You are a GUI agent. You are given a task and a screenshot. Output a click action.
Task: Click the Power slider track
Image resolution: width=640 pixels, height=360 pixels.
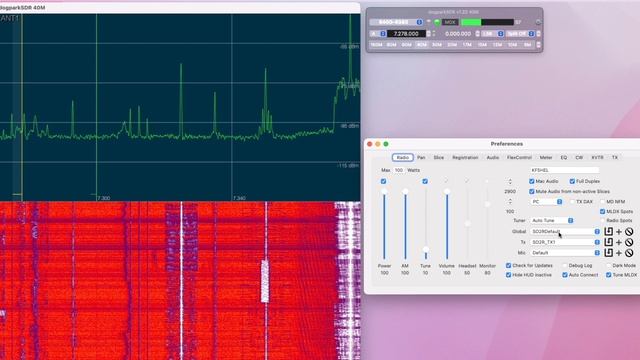pyautogui.click(x=384, y=224)
